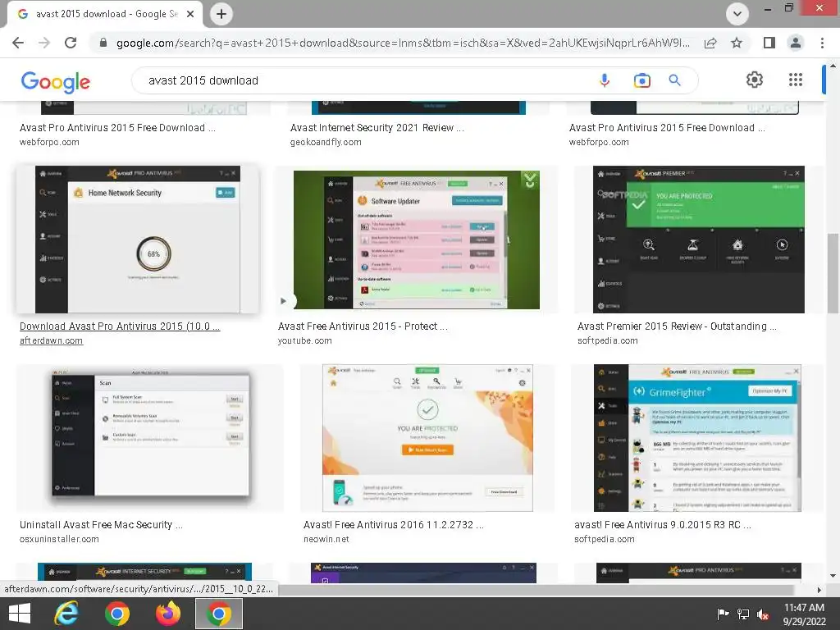Open Uninstall Avast Free Mac Security title

tap(101, 525)
